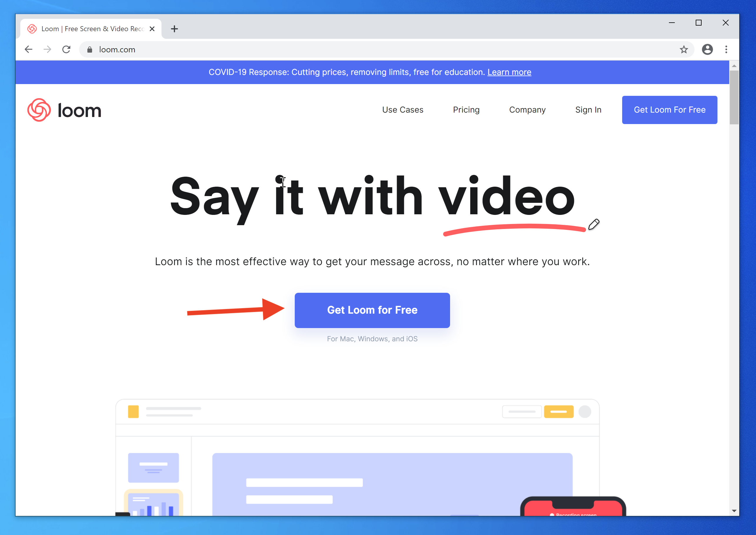Click the large Get Loom for Free button
This screenshot has width=756, height=535.
pyautogui.click(x=372, y=310)
